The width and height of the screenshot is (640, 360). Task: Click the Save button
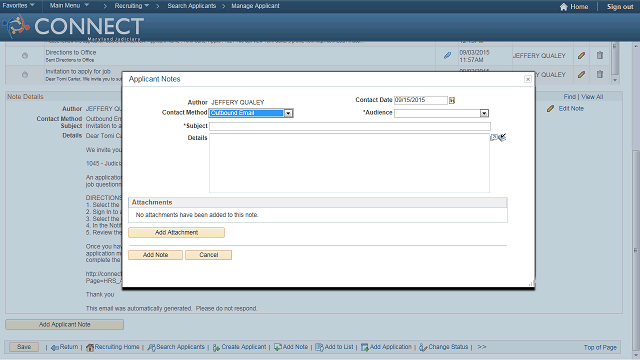pos(24,347)
